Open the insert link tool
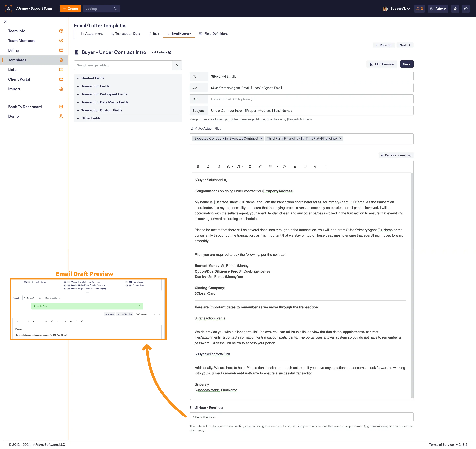Screen dimensions: 476x449 284,166
